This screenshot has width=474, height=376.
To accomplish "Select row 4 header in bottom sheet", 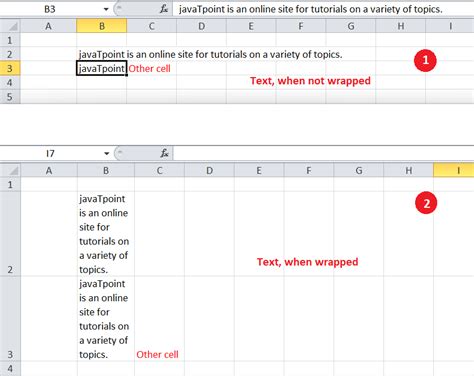I will [10, 369].
